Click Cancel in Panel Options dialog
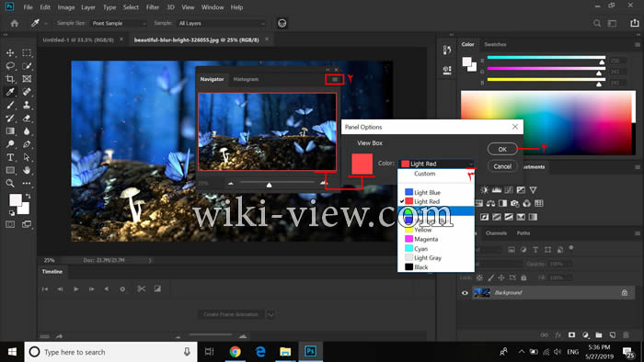Viewport: 644px width, 362px height. tap(502, 166)
